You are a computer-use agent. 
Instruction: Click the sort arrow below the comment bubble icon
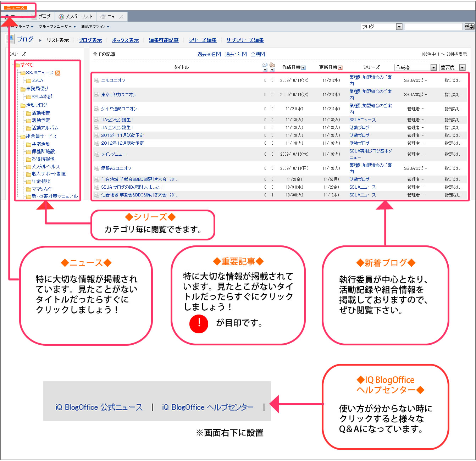click(265, 70)
